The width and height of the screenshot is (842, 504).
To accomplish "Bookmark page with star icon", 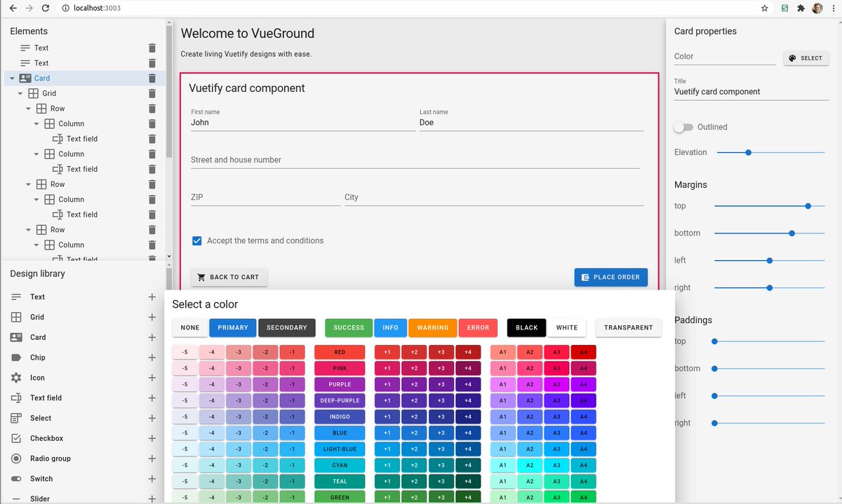I will (x=764, y=8).
